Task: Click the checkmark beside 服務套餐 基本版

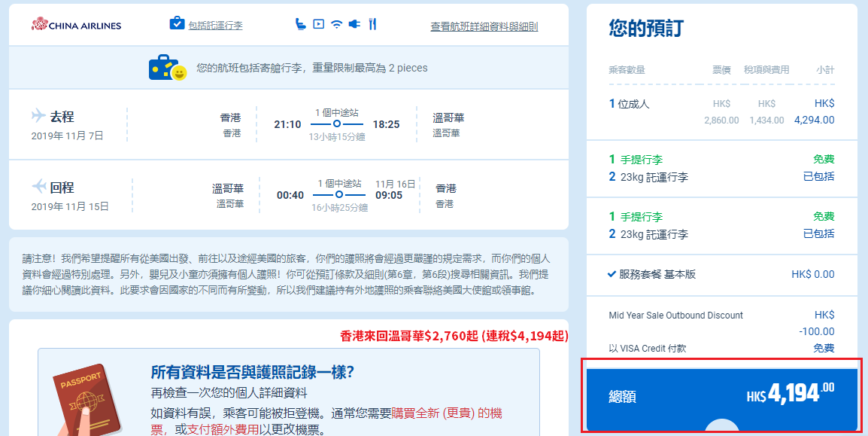Action: coord(612,273)
